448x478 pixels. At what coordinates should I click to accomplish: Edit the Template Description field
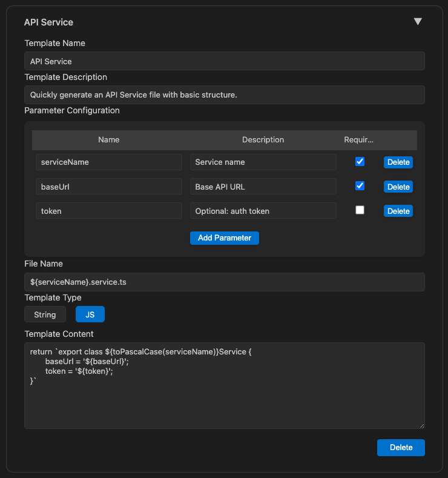click(225, 95)
